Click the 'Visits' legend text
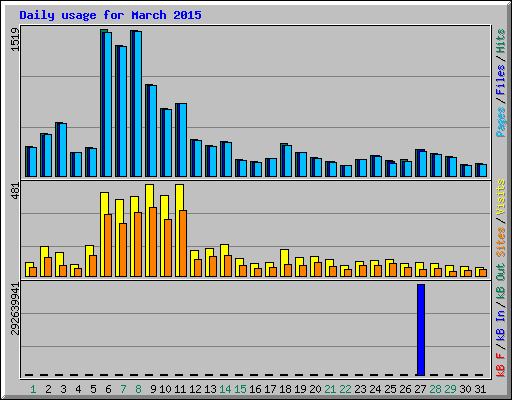512x400 pixels. [x=501, y=197]
